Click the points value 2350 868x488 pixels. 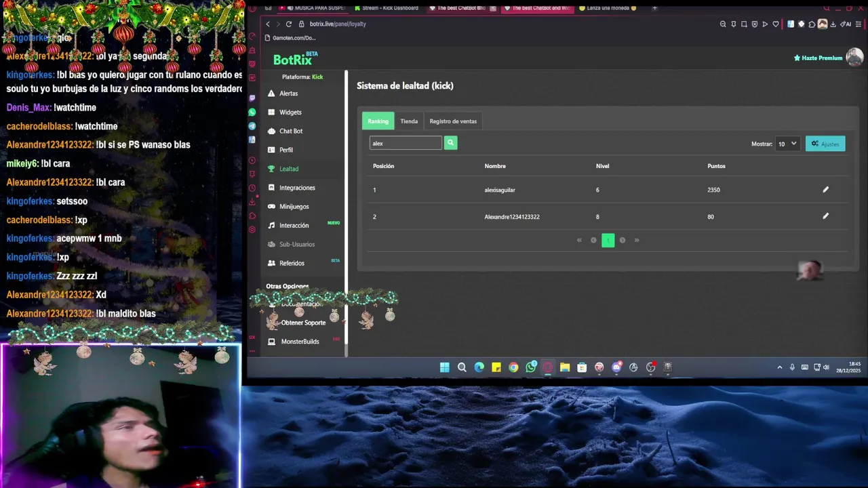point(713,190)
